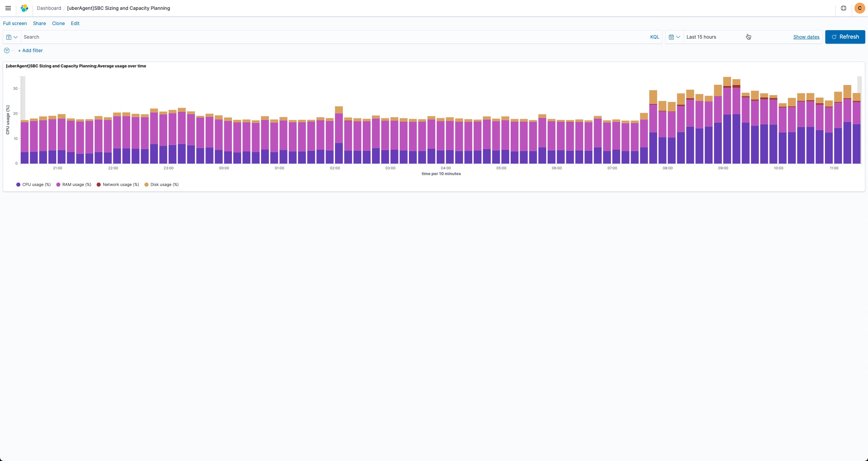This screenshot has width=868, height=461.
Task: Click the Show dates link
Action: point(806,37)
